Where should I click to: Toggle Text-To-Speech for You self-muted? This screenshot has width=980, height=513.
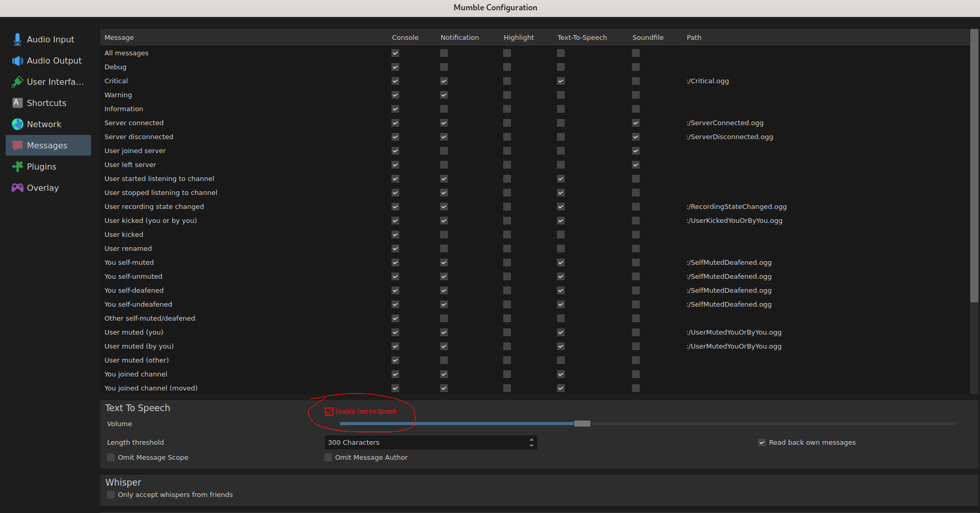[561, 262]
